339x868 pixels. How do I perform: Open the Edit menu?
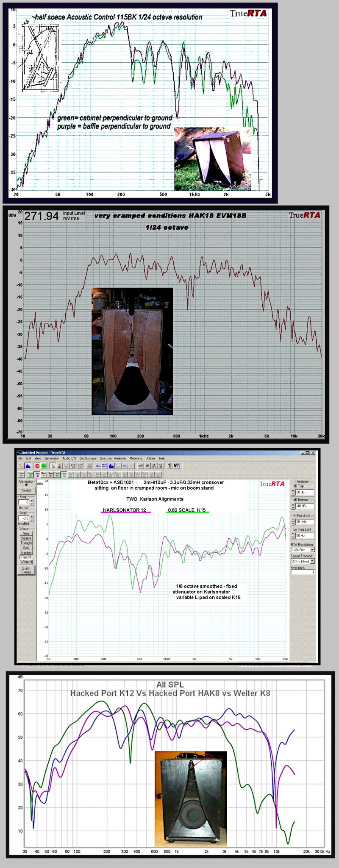pos(28,458)
